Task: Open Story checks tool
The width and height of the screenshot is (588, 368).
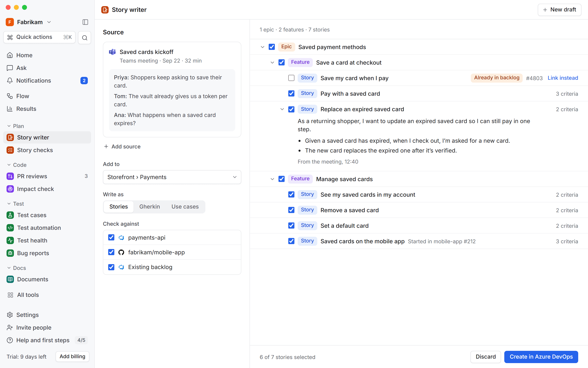Action: click(x=47, y=150)
